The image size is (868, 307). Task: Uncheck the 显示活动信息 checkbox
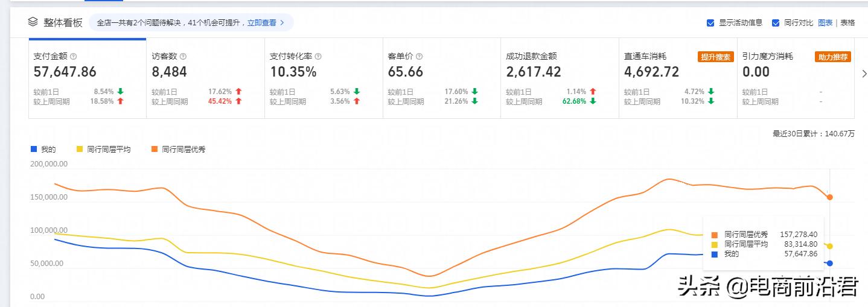click(x=710, y=23)
